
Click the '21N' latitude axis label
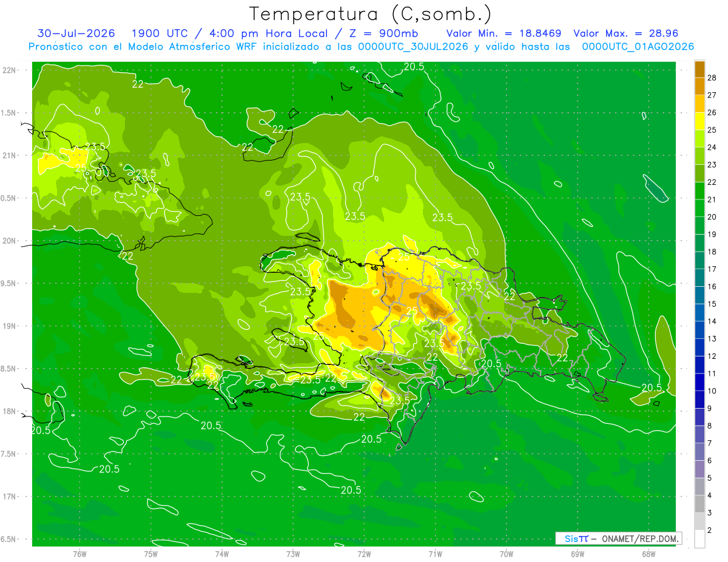pos(10,155)
